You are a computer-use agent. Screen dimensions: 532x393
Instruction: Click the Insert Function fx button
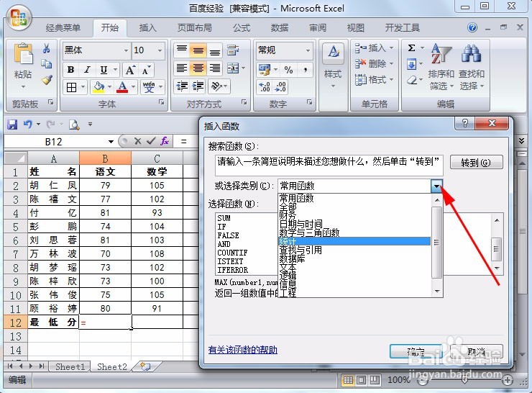click(x=165, y=141)
